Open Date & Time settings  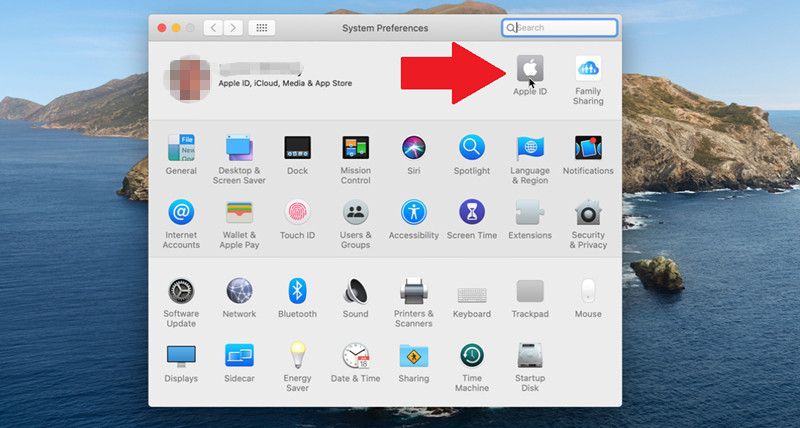click(x=356, y=356)
